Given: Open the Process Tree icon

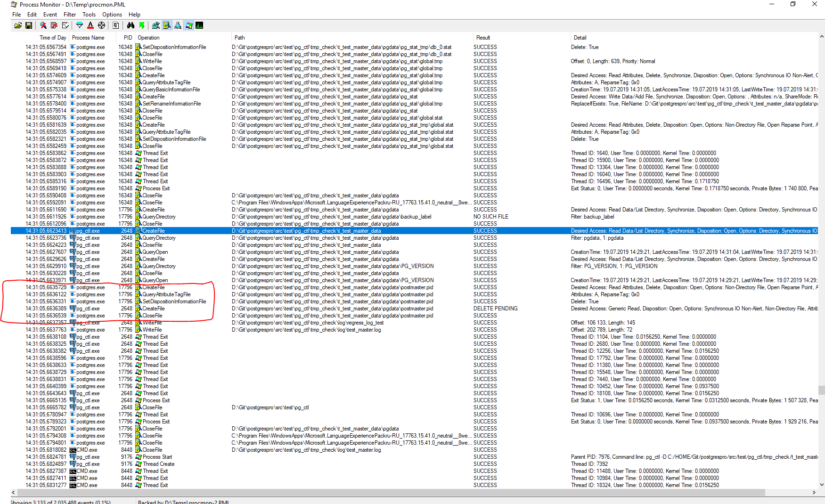Looking at the screenshot, I should tap(116, 25).
